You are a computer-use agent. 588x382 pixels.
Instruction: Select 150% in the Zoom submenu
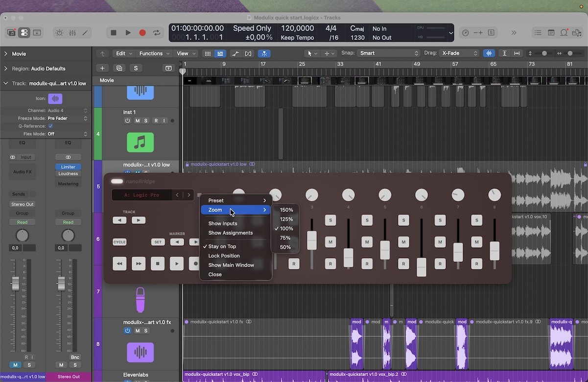(x=286, y=210)
